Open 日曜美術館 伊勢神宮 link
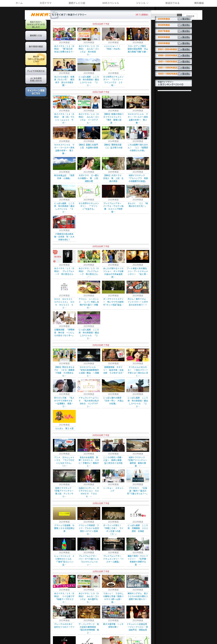The height and width of the screenshot is (644, 217). (x=64, y=333)
